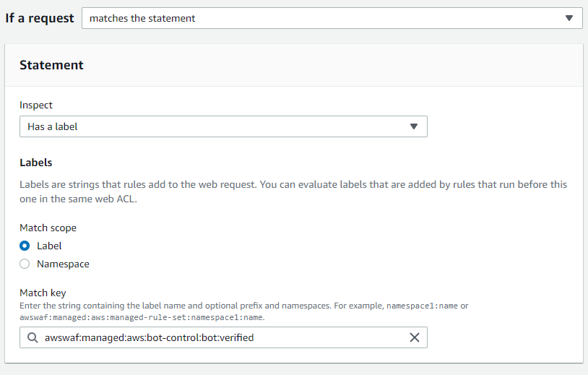Click the magnifier icon in Match key
The image size is (588, 375).
pyautogui.click(x=33, y=337)
